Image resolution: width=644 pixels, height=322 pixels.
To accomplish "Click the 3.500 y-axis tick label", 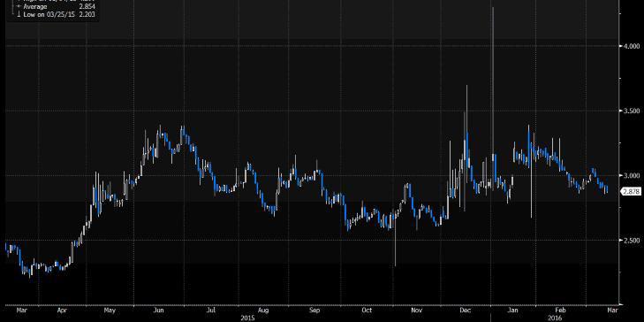I will [631, 111].
